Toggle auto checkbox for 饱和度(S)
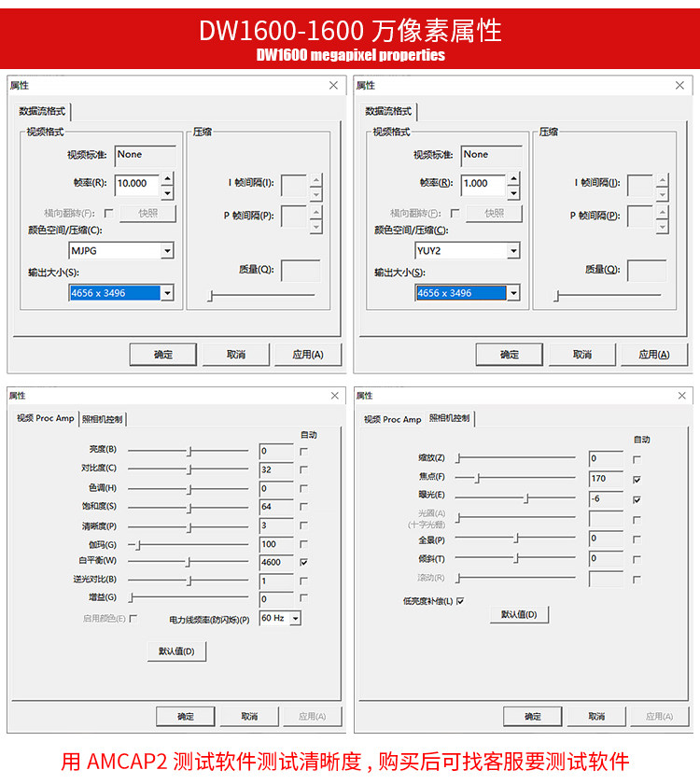Screen dimensions: 700x784 303,507
